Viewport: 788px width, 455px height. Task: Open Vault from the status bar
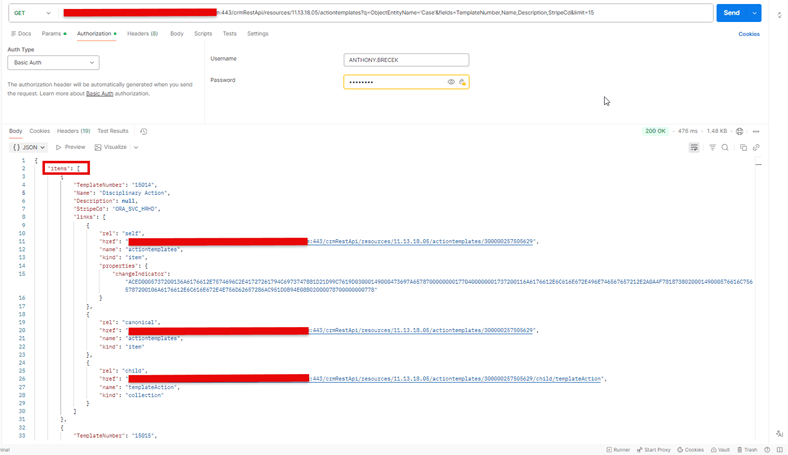point(720,450)
